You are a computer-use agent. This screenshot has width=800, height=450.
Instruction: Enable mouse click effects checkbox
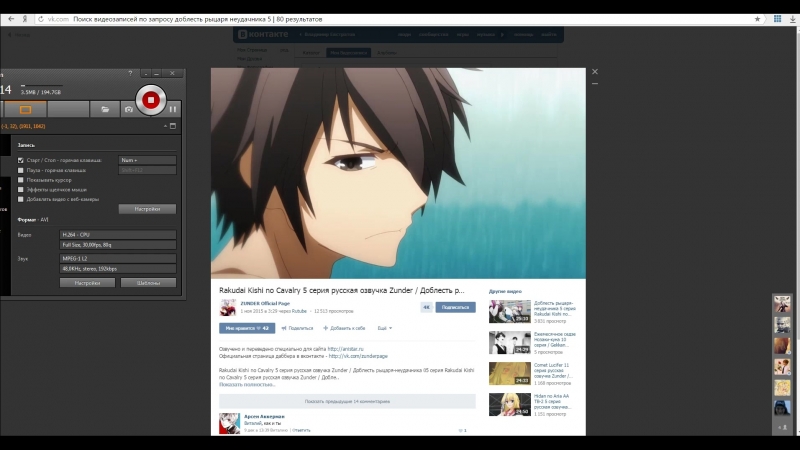tap(21, 190)
